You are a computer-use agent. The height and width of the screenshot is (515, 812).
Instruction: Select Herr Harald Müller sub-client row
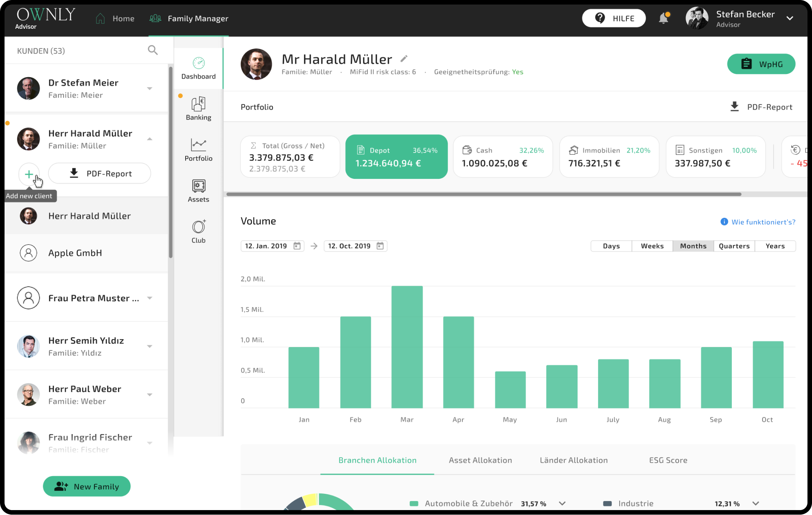click(x=86, y=216)
